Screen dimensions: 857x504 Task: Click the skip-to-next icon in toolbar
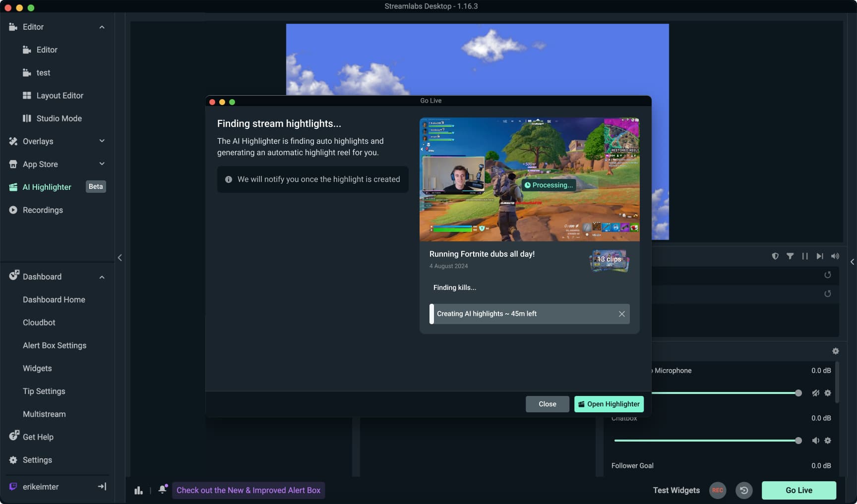pos(820,256)
